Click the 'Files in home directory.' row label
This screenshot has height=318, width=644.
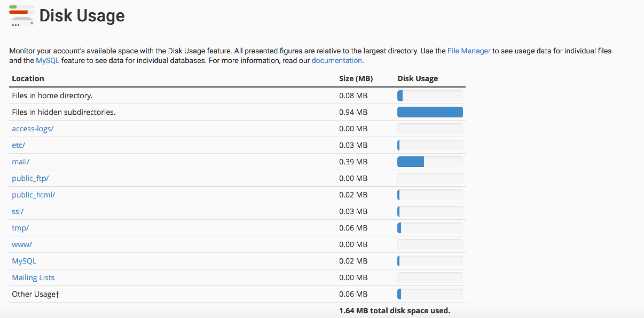(52, 96)
